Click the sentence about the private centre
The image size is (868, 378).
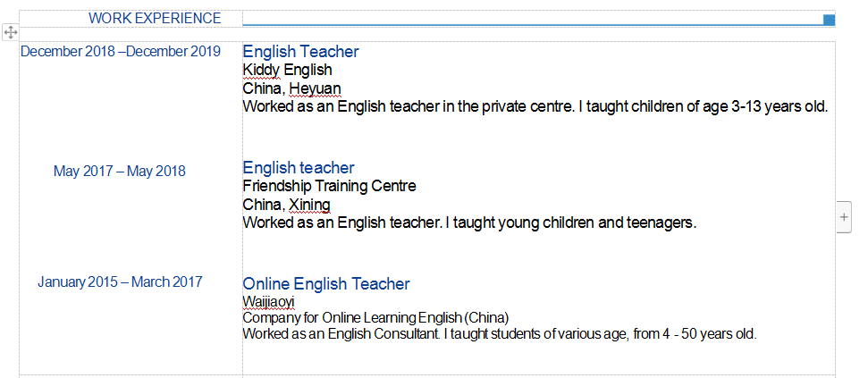535,106
